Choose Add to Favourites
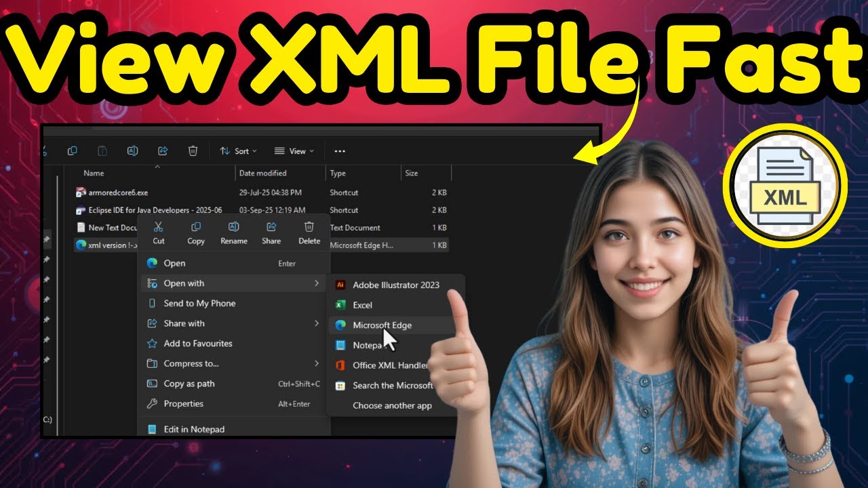Screen dimensions: 868x488 click(x=234, y=344)
